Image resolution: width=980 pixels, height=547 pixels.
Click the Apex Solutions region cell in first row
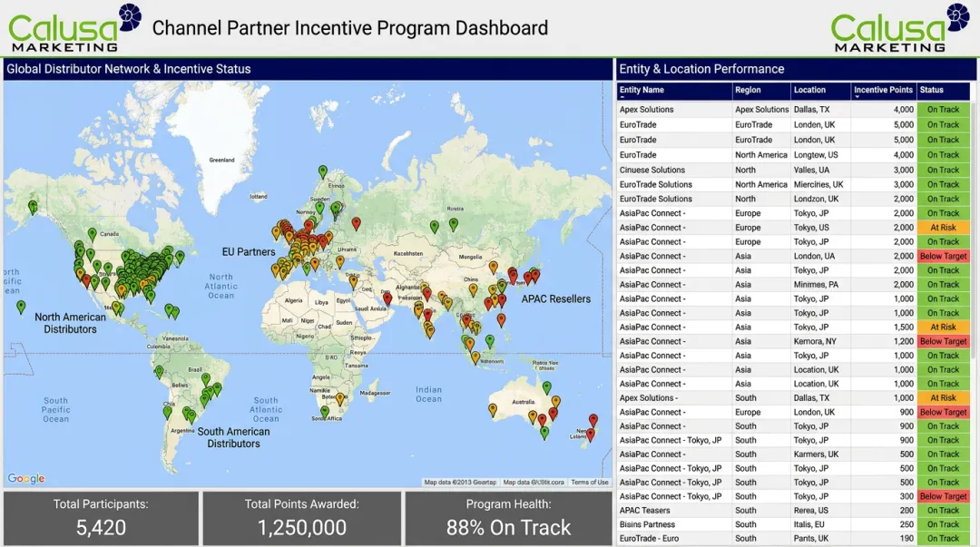pyautogui.click(x=761, y=110)
